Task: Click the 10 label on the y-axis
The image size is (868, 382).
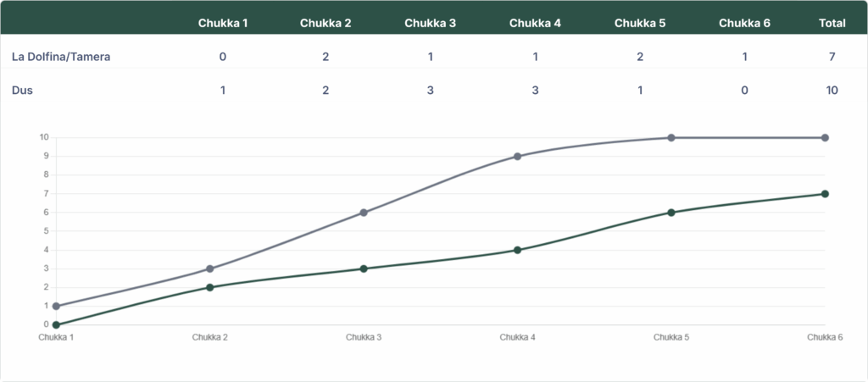Action: (x=44, y=137)
